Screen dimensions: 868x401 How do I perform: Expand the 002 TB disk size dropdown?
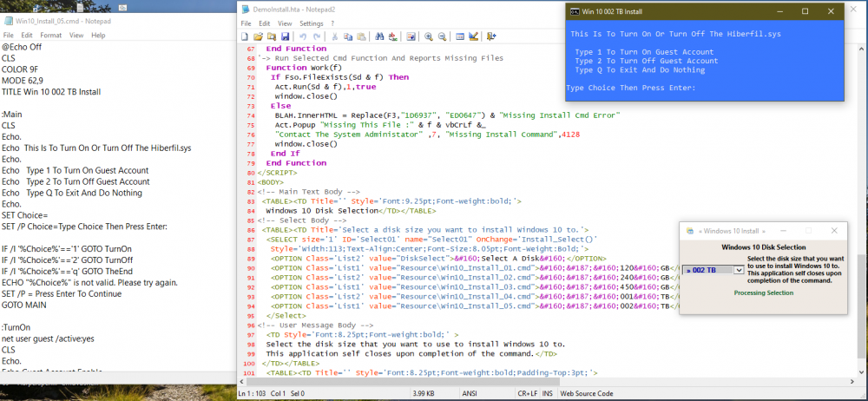point(738,271)
